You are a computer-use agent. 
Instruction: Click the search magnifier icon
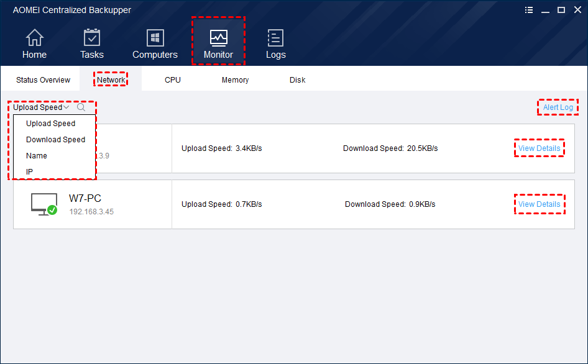click(81, 107)
